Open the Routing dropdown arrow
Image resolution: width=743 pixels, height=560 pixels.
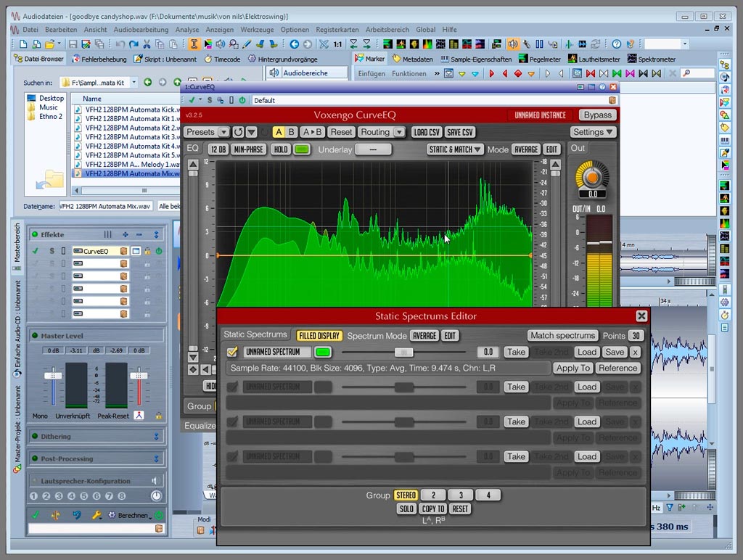(400, 132)
